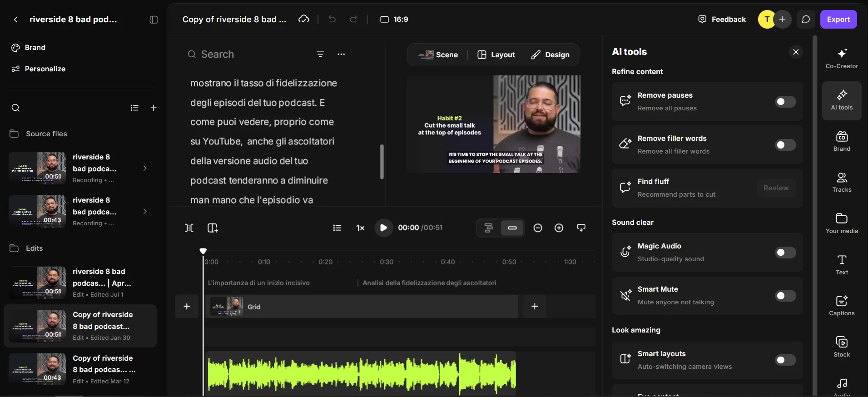This screenshot has width=868, height=397.
Task: Enable Remove filler words toggle
Action: pyautogui.click(x=785, y=145)
